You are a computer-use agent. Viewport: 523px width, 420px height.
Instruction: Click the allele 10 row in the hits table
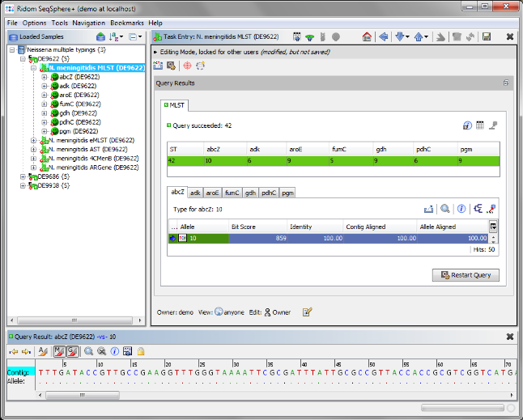pyautogui.click(x=328, y=239)
